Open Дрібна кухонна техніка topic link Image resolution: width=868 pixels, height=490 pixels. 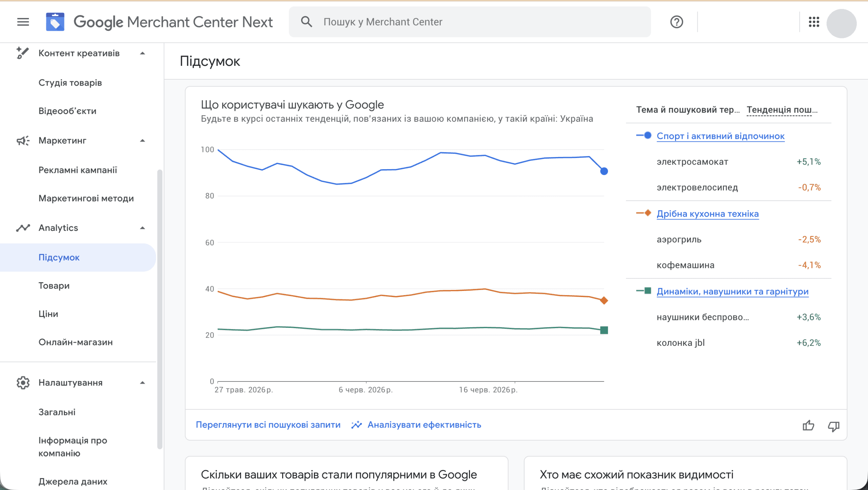coord(708,214)
